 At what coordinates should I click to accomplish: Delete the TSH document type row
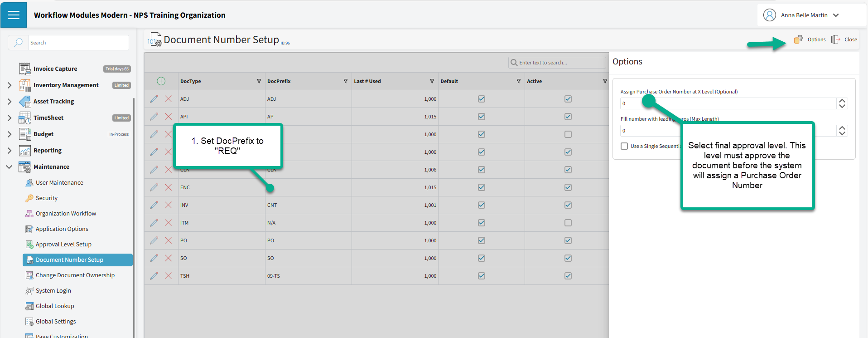coord(168,276)
